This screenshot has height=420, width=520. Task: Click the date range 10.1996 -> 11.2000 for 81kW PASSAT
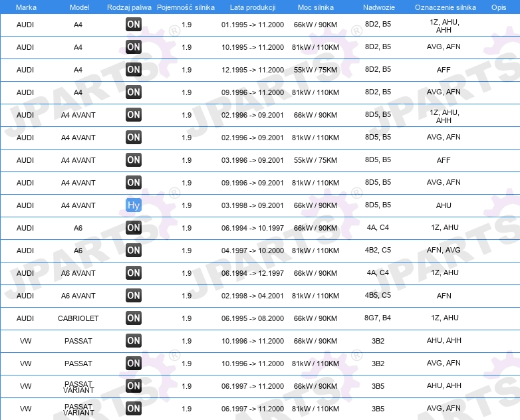253,364
